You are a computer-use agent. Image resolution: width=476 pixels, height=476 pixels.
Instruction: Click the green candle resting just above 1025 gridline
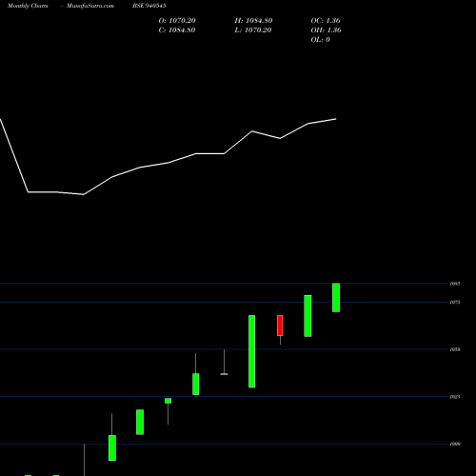pos(196,384)
